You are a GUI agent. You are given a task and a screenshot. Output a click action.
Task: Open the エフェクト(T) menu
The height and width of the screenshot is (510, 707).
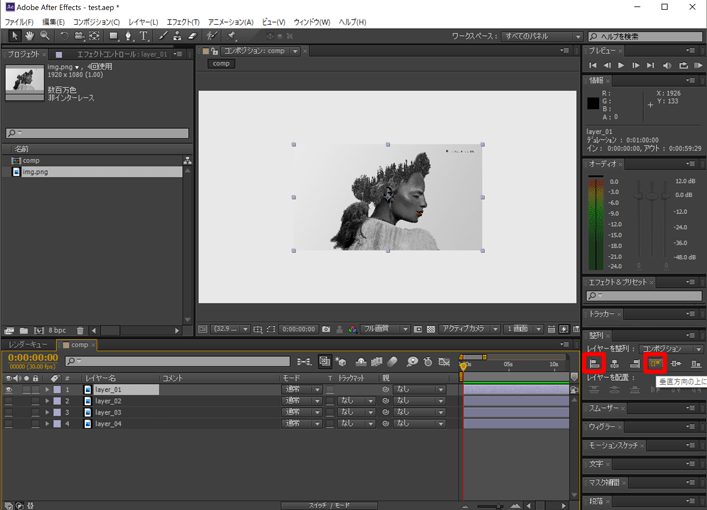(183, 22)
